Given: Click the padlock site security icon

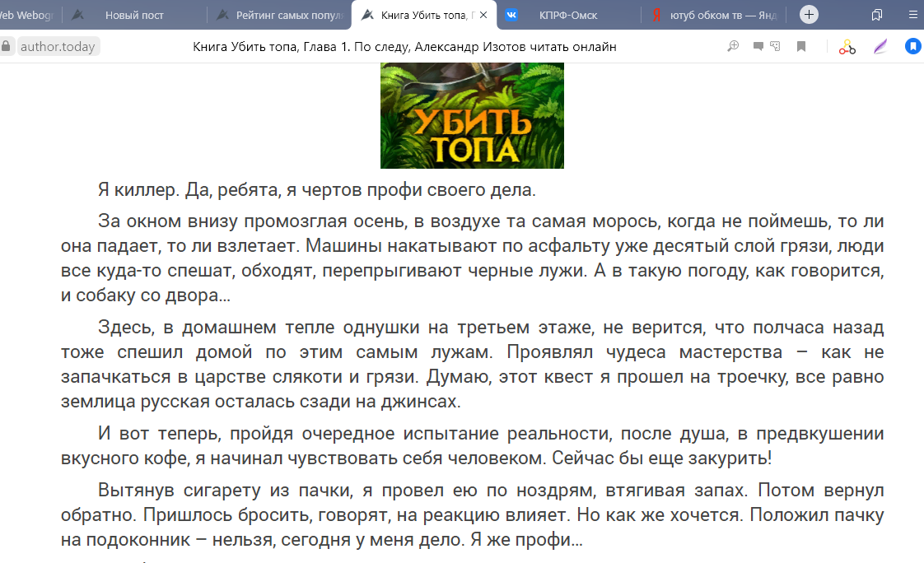Looking at the screenshot, I should coord(7,47).
